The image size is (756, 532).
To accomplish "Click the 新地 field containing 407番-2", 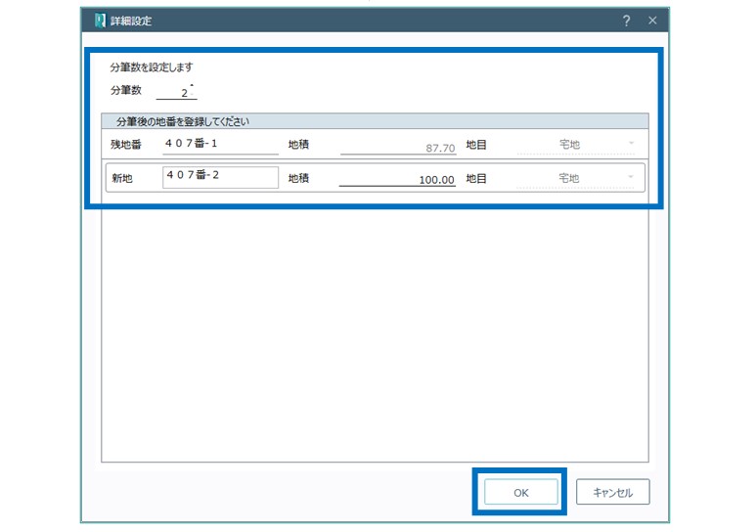I will pos(220,178).
